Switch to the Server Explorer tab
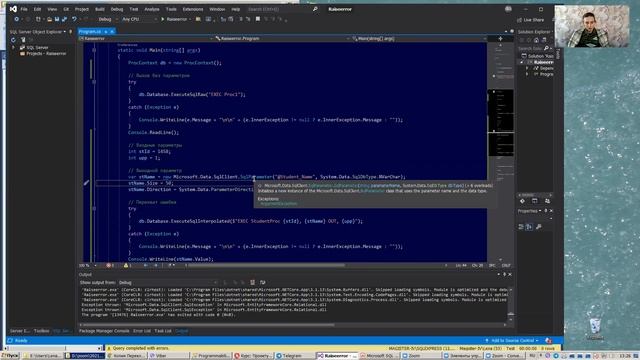 click(x=20, y=331)
